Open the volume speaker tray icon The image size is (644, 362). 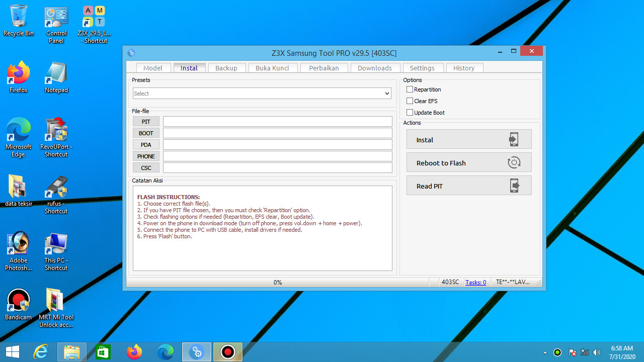(x=597, y=352)
